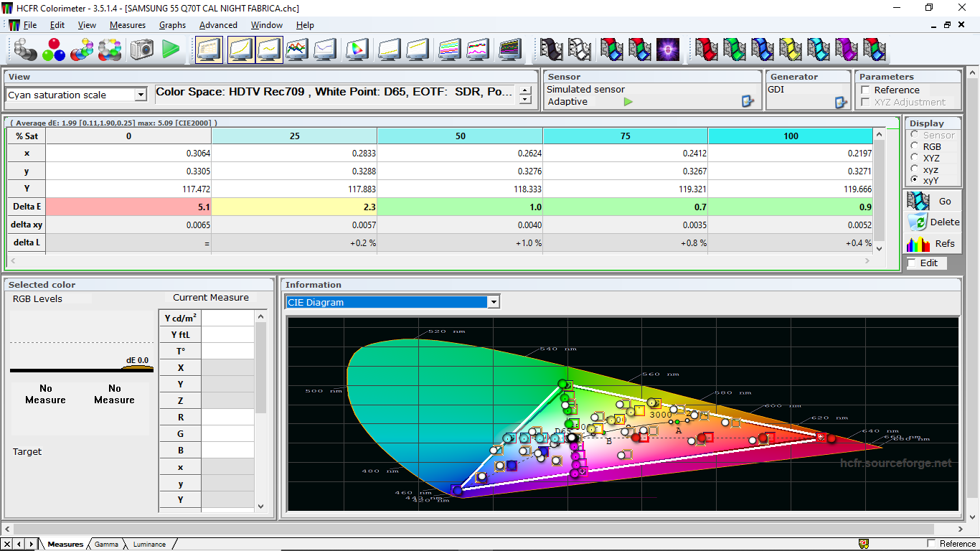Viewport: 980px width, 551px height.
Task: Switch to the Gamma tab
Action: pyautogui.click(x=106, y=545)
